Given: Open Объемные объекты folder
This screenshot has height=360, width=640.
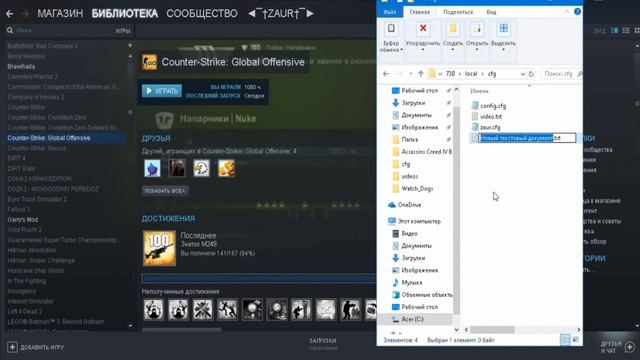Looking at the screenshot, I should (x=427, y=295).
